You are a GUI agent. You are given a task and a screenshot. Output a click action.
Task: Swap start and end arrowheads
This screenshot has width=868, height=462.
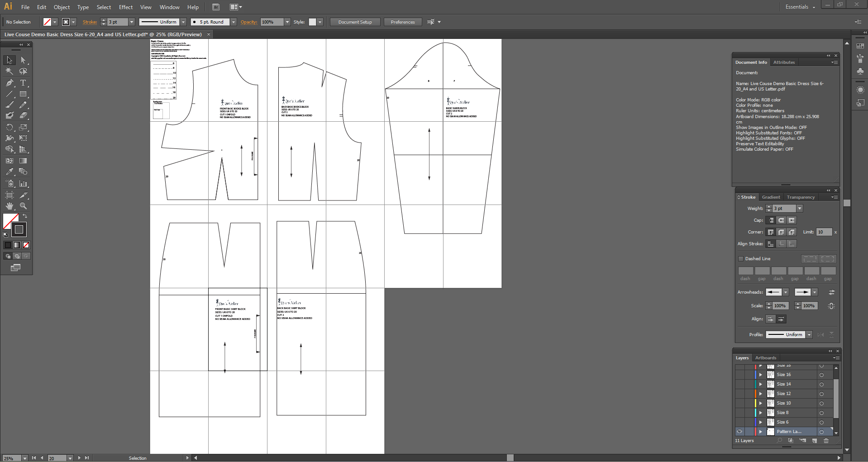point(831,292)
